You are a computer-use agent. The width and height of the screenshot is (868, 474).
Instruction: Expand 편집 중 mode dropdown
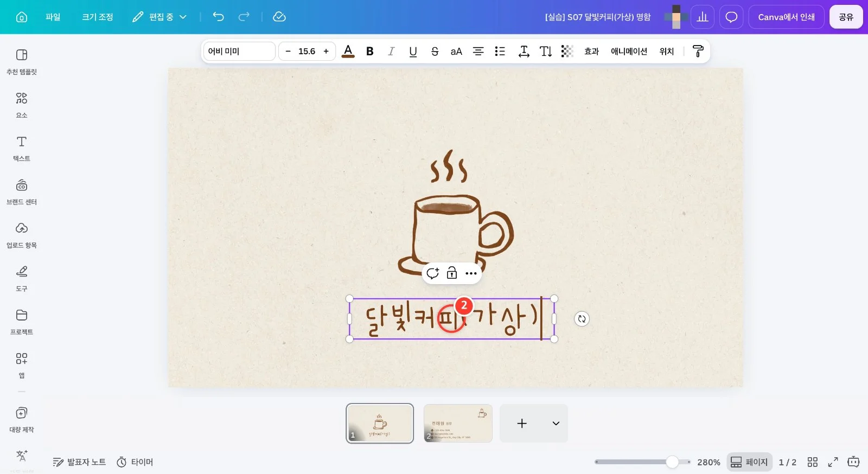pyautogui.click(x=159, y=17)
